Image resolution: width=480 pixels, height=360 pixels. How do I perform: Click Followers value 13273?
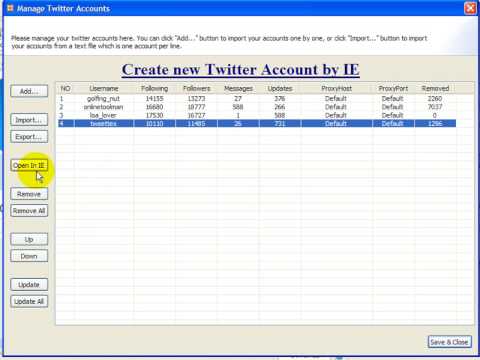pos(196,99)
